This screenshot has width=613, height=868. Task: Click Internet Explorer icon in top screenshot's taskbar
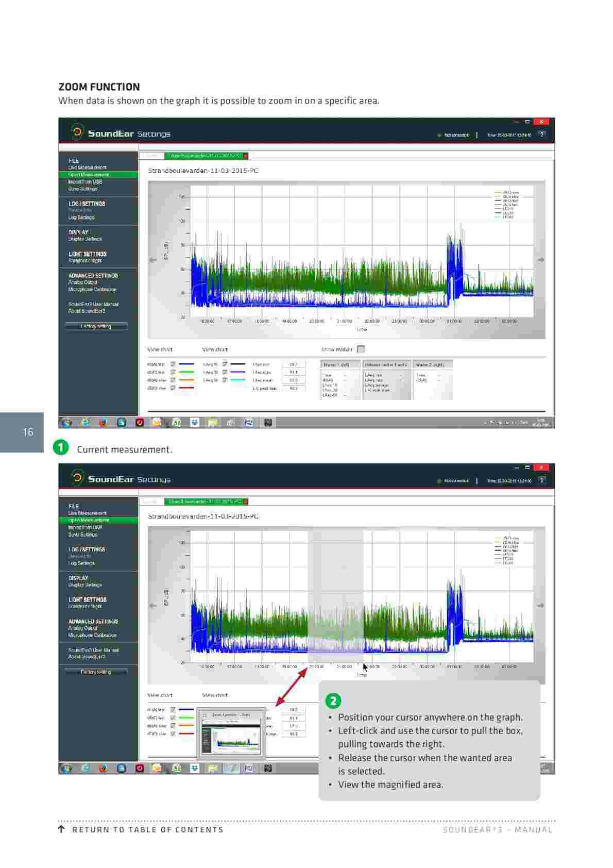(x=85, y=423)
